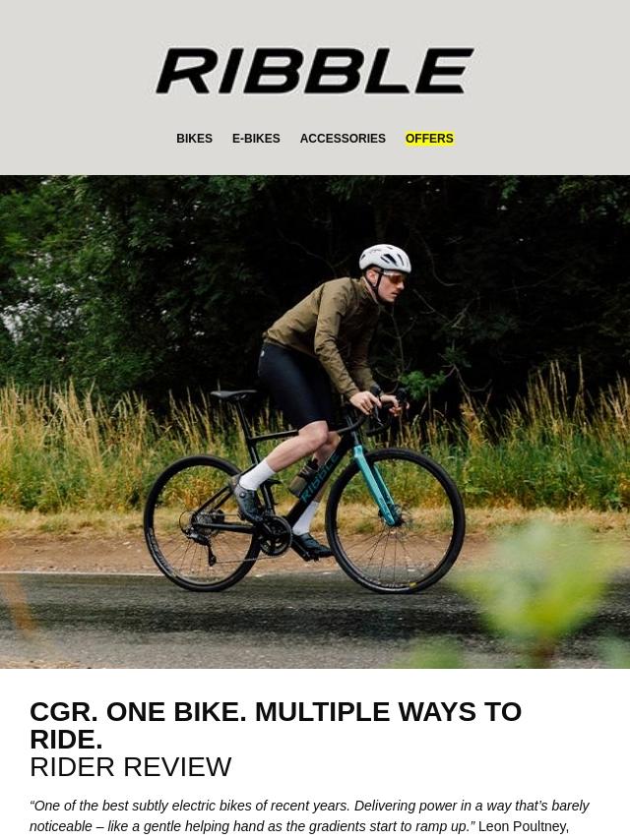Open the E-BIKES navigation link
The height and width of the screenshot is (840, 630).
[x=256, y=139]
